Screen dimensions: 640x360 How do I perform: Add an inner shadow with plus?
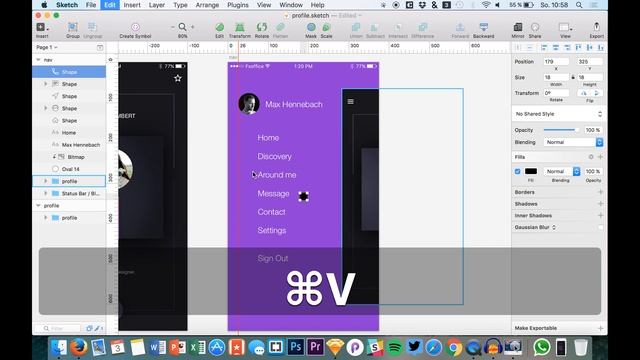tap(600, 216)
